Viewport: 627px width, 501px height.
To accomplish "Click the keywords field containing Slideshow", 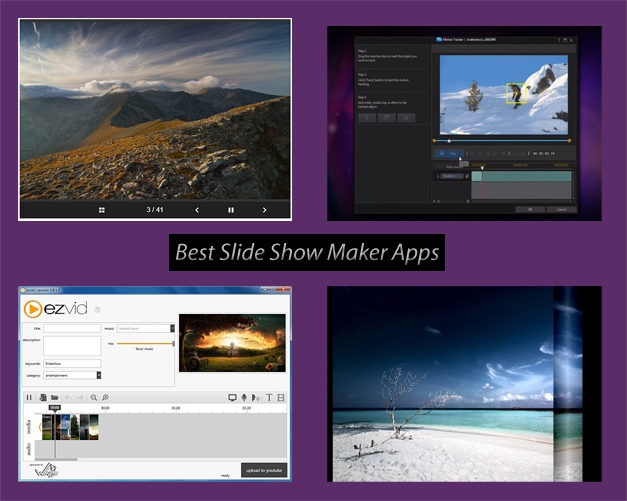I will click(72, 363).
